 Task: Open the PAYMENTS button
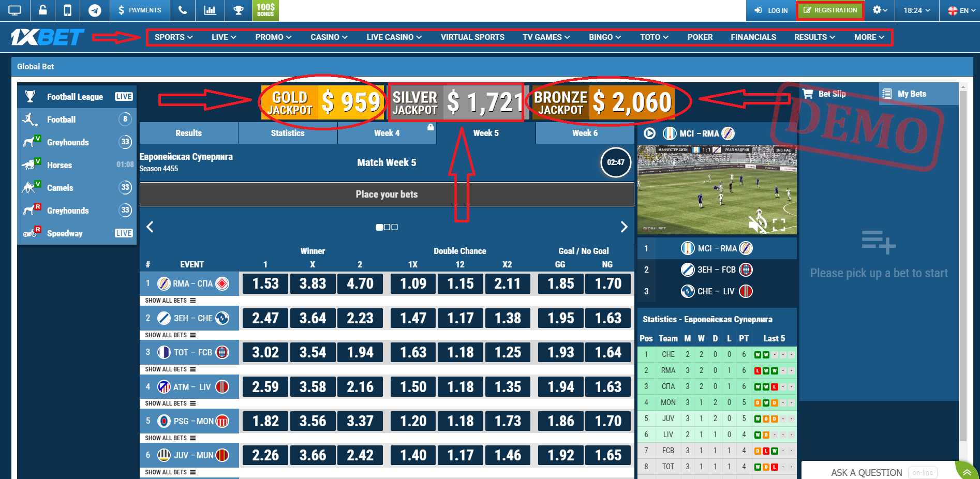pos(140,10)
